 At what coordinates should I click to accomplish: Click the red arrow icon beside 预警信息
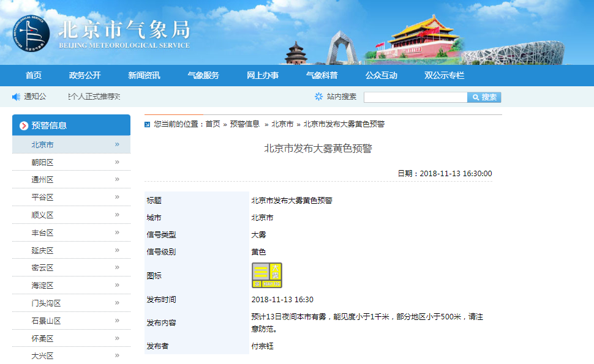(x=24, y=125)
